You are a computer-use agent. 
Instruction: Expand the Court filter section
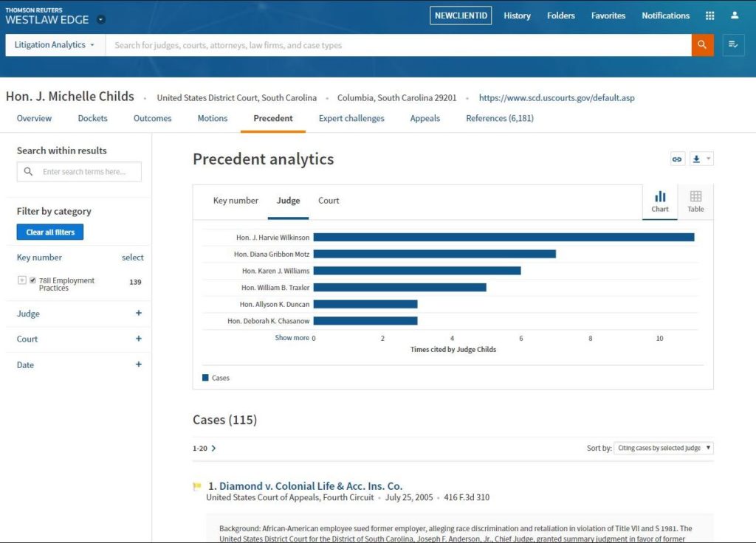pyautogui.click(x=138, y=339)
